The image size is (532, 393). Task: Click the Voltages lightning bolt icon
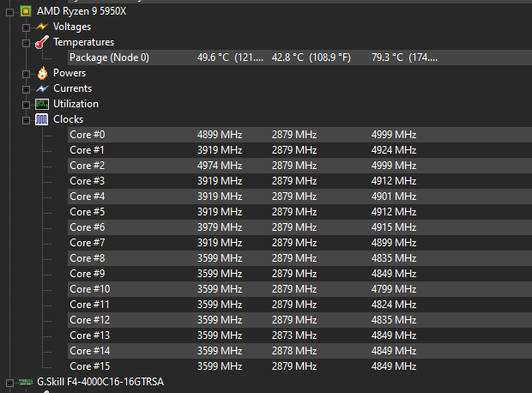coord(42,27)
